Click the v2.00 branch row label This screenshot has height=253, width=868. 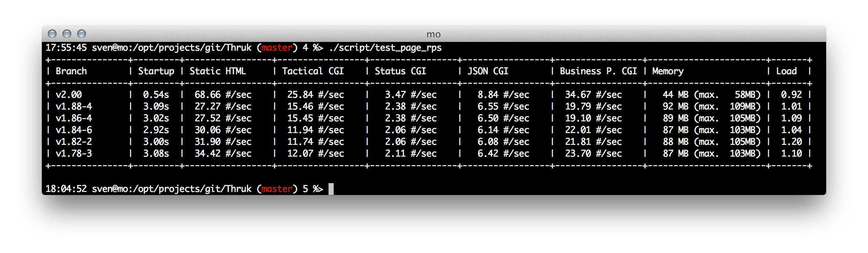coord(69,95)
